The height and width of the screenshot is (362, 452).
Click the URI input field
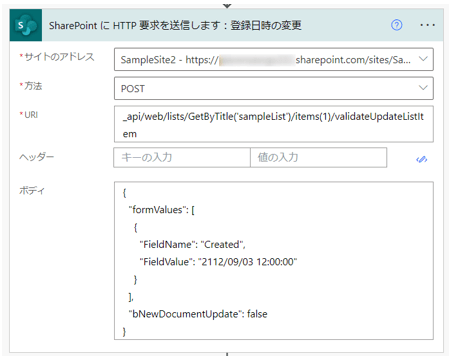[x=274, y=124]
